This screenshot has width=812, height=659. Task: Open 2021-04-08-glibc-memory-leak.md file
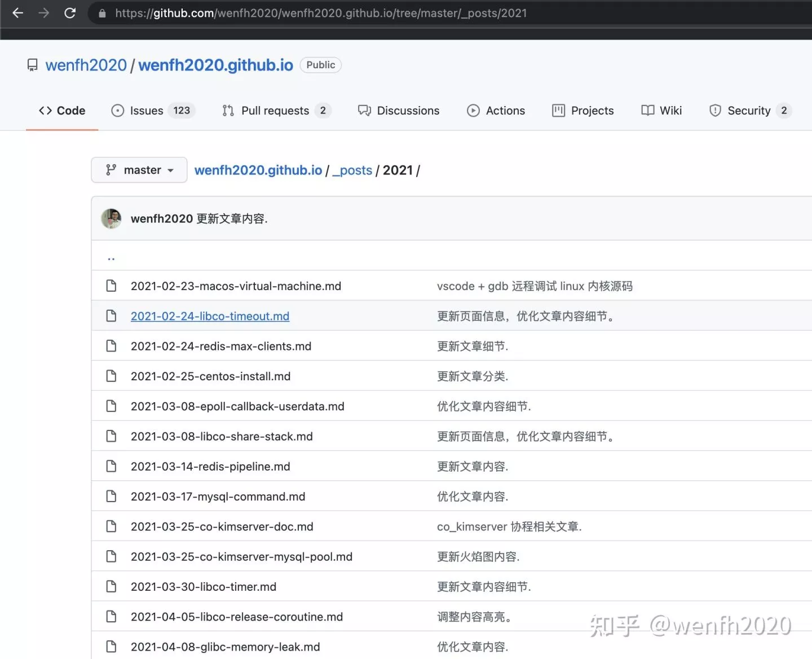point(225,647)
